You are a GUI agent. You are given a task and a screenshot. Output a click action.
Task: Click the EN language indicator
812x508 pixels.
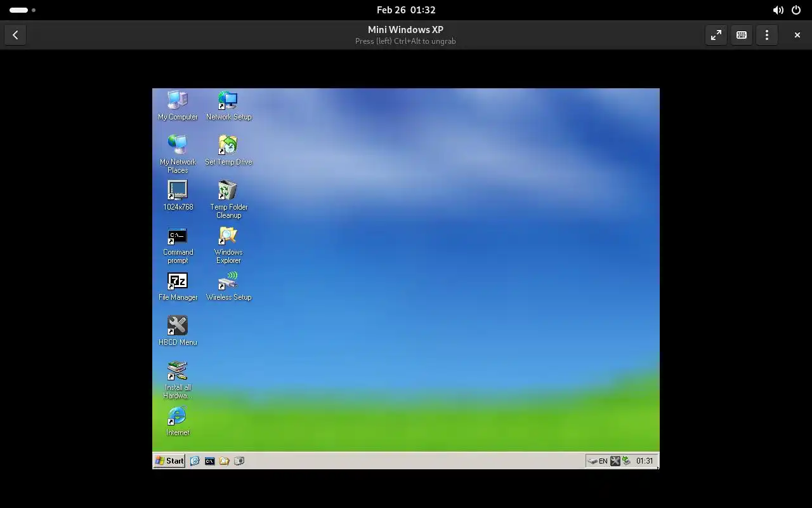(603, 461)
